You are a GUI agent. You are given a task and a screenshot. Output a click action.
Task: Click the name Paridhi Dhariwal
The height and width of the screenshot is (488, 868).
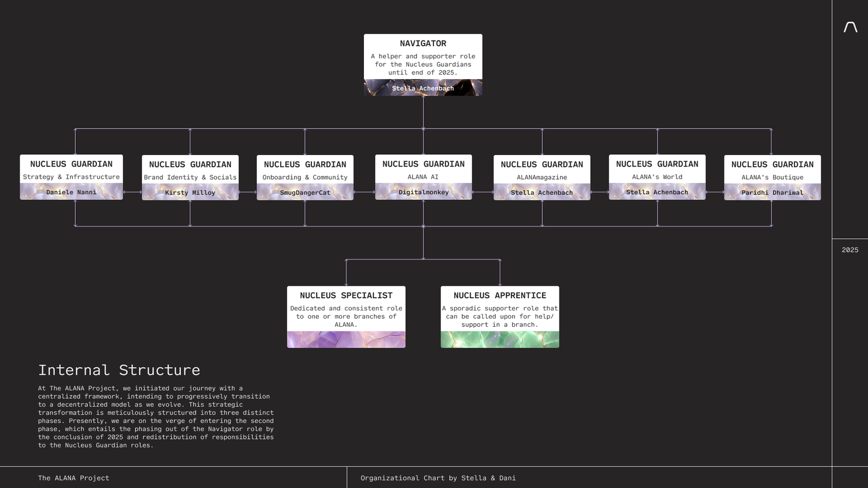(773, 193)
